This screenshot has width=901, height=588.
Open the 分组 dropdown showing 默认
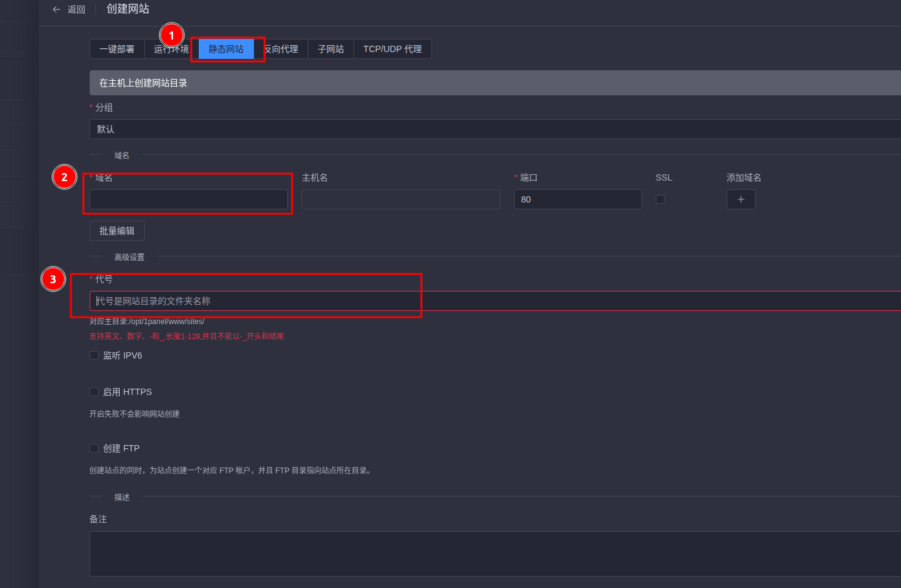(495, 129)
